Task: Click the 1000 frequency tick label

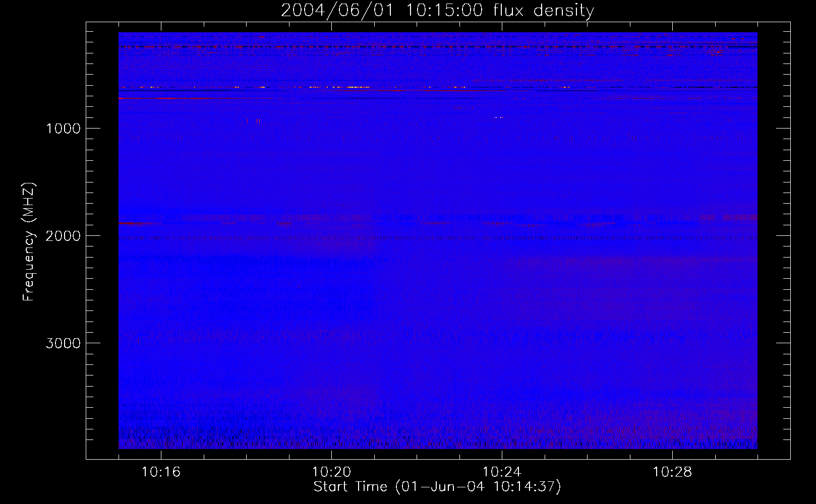Action: (63, 129)
